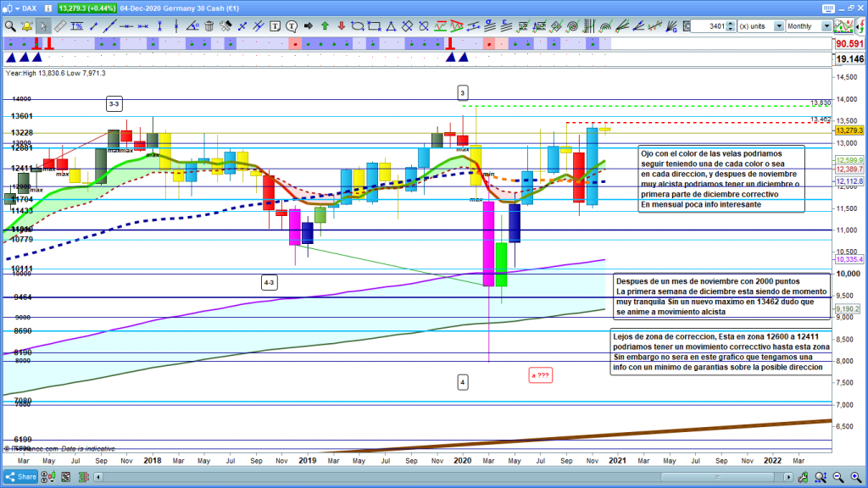The height and width of the screenshot is (488, 868).
Task: Click the Share button
Action: (23, 477)
